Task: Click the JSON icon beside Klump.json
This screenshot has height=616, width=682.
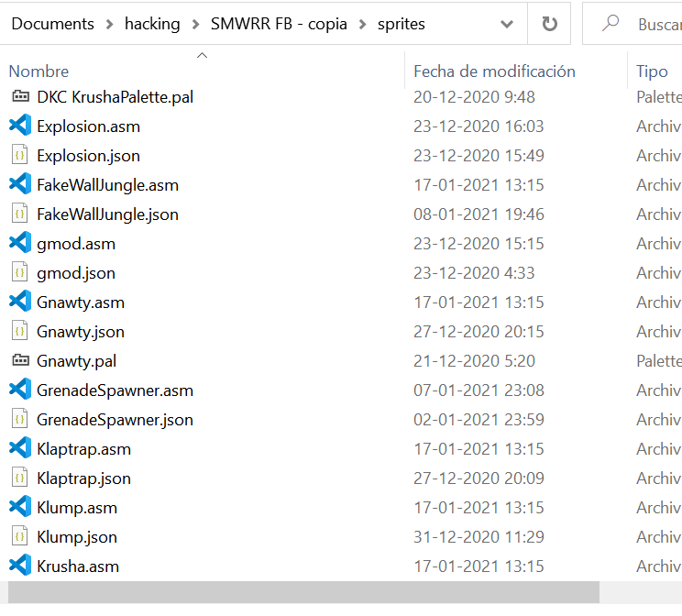Action: pos(19,536)
